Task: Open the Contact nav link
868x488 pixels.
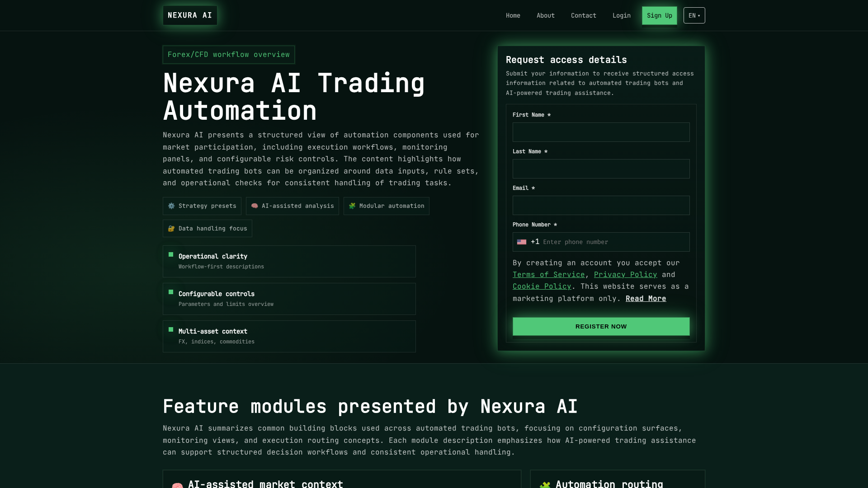Action: pyautogui.click(x=584, y=15)
